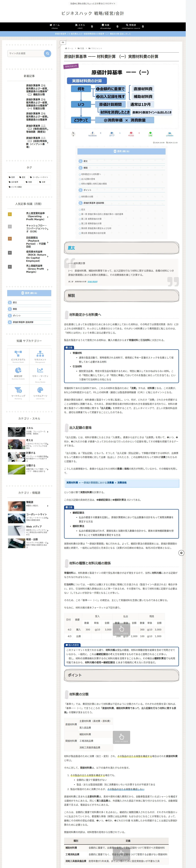Share the article on LinkedIn
Image resolution: width=196 pixels, height=868 pixels.
pos(170,134)
